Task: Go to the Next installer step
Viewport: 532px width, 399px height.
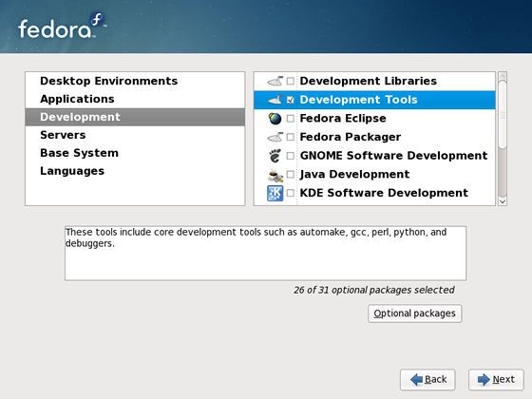Action: (496, 379)
